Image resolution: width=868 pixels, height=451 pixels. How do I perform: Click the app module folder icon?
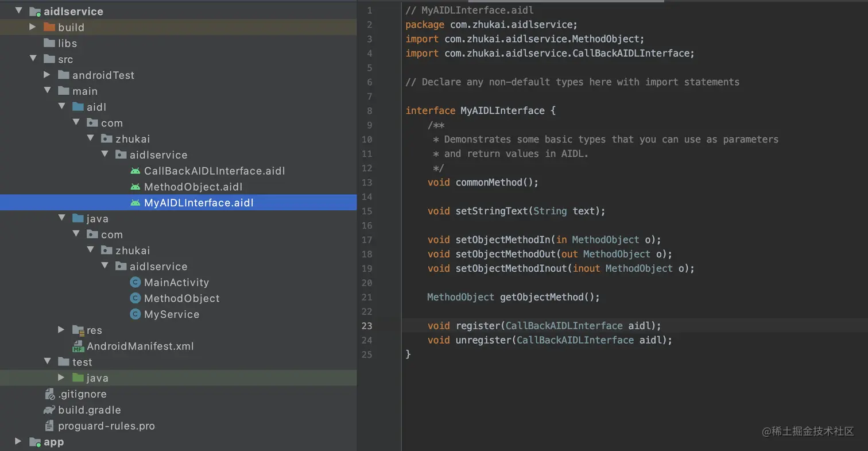pos(35,442)
